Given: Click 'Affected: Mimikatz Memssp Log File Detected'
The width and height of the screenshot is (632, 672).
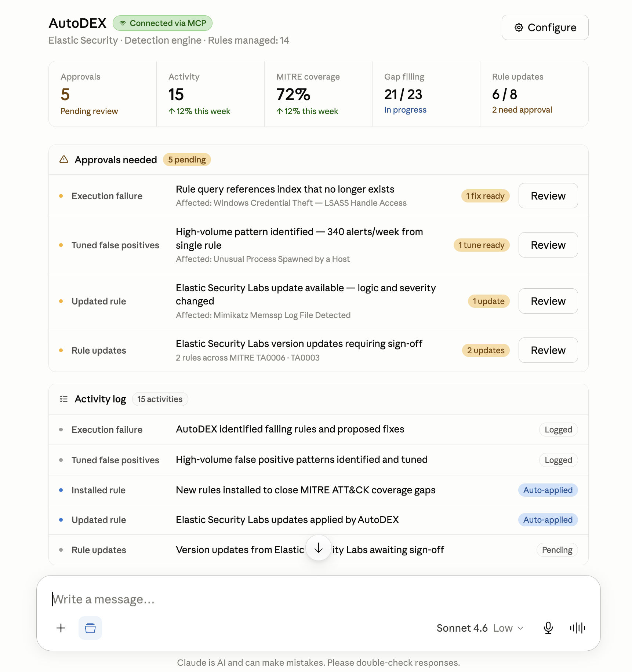Looking at the screenshot, I should point(263,315).
